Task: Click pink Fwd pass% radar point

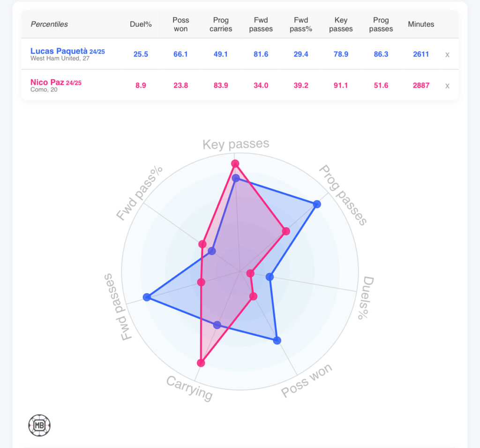Action: pyautogui.click(x=202, y=244)
